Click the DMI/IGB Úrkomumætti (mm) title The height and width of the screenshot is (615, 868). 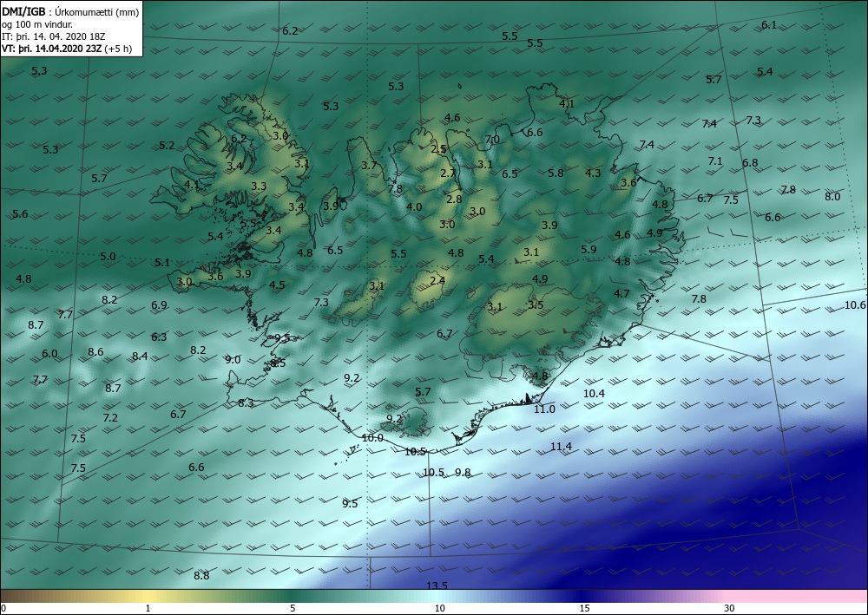tap(70, 12)
